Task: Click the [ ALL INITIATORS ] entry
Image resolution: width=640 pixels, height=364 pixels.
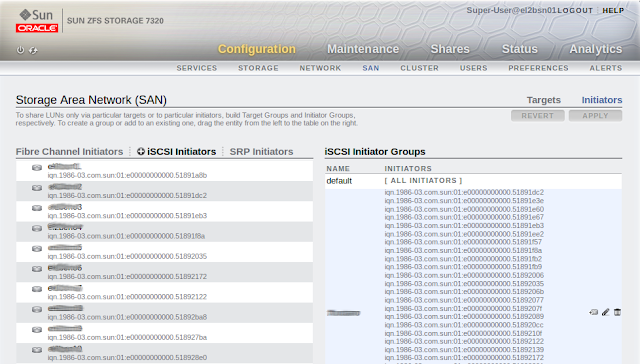Action: click(x=423, y=180)
